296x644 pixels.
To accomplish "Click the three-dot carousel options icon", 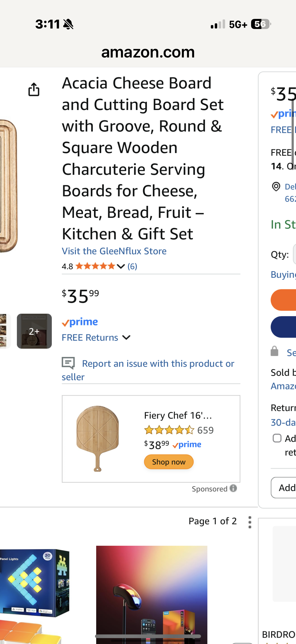I will point(250,522).
